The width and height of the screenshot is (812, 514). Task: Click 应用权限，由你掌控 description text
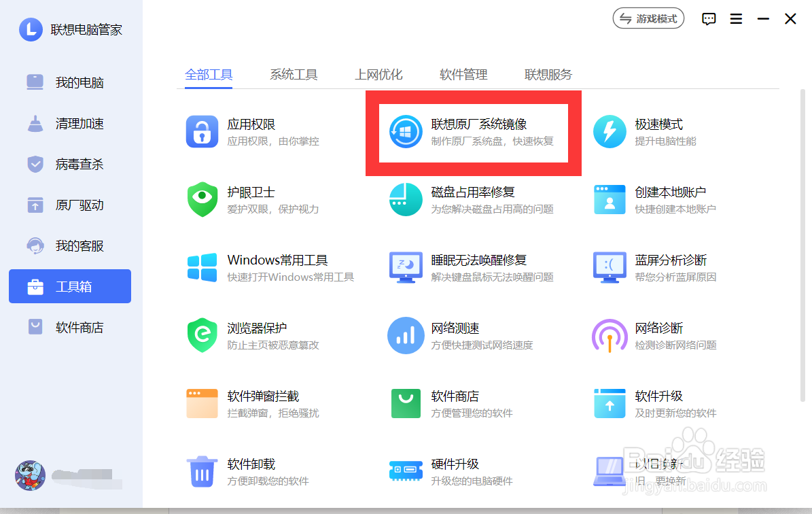tap(273, 141)
